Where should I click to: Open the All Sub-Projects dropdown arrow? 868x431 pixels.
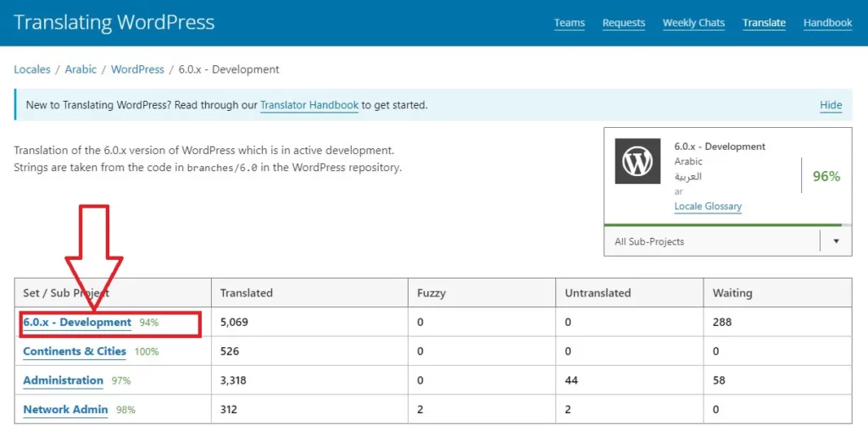[x=836, y=241]
